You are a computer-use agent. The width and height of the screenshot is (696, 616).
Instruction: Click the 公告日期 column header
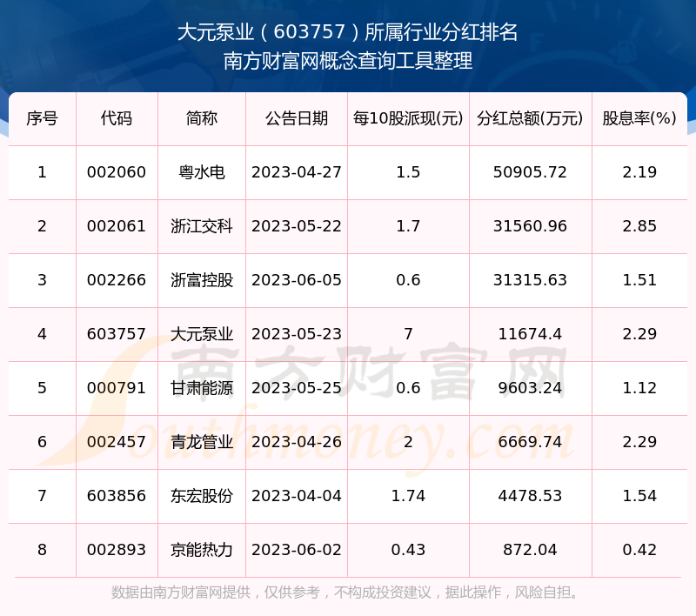click(297, 118)
